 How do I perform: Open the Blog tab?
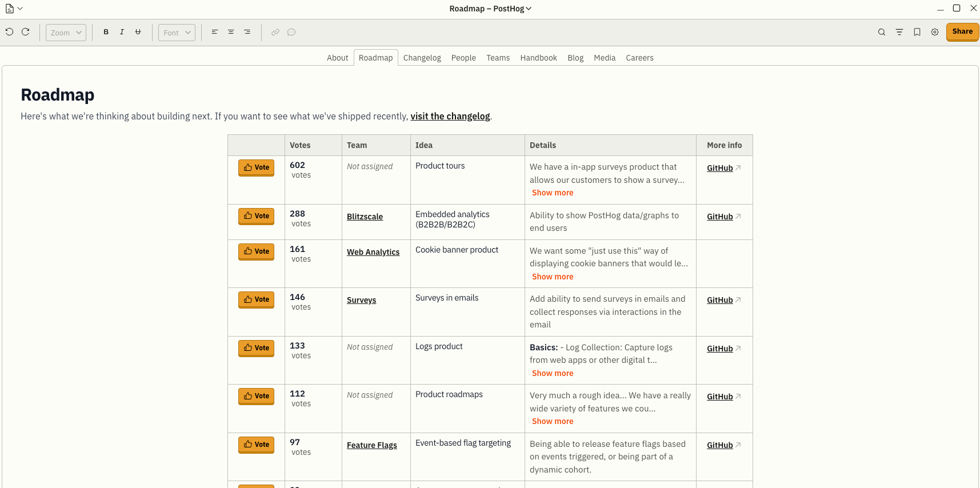(x=575, y=58)
